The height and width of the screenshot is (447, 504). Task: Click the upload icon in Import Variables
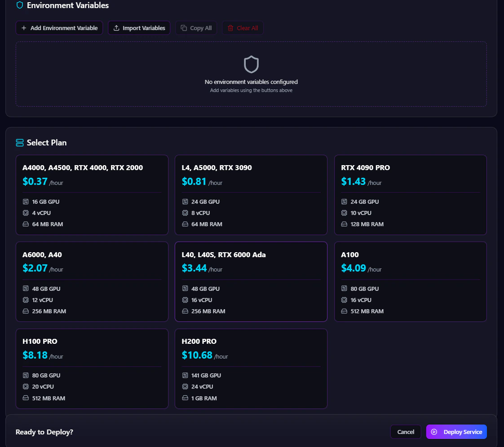[x=116, y=28]
